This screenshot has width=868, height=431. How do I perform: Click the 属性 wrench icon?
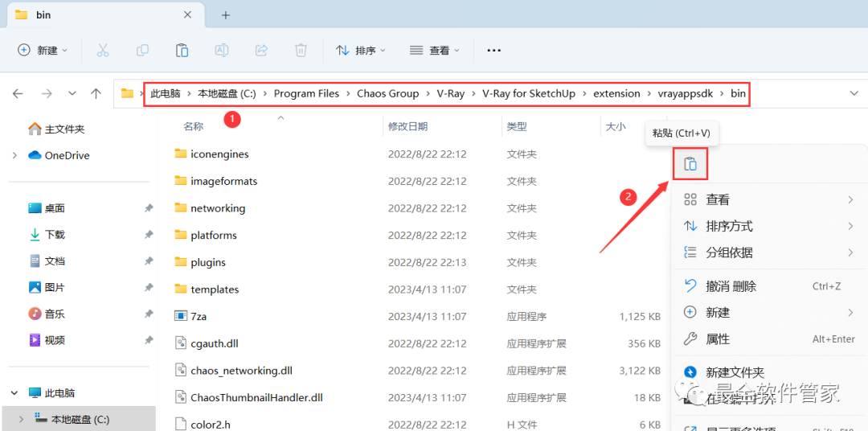coord(690,339)
